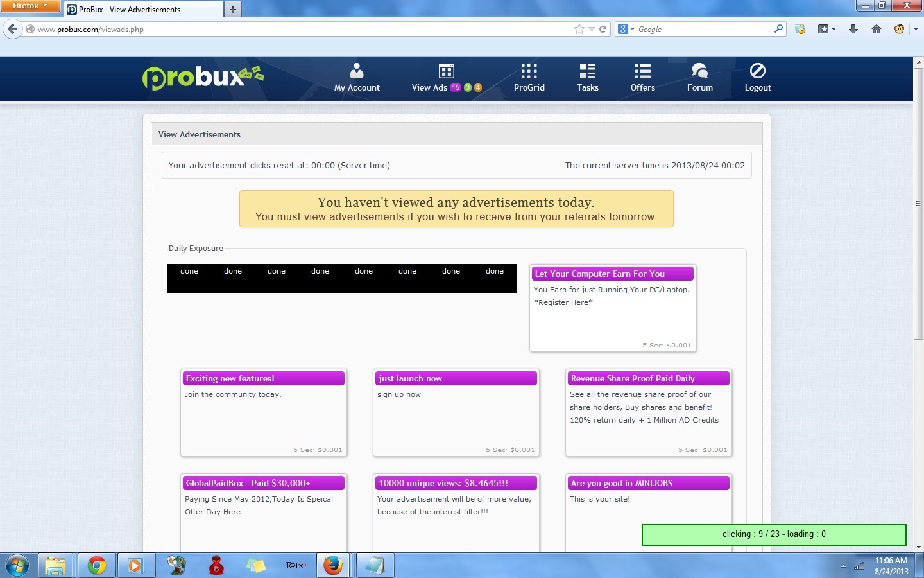The width and height of the screenshot is (924, 578).
Task: Open the orange Firefox menu dropdown
Action: click(x=30, y=6)
